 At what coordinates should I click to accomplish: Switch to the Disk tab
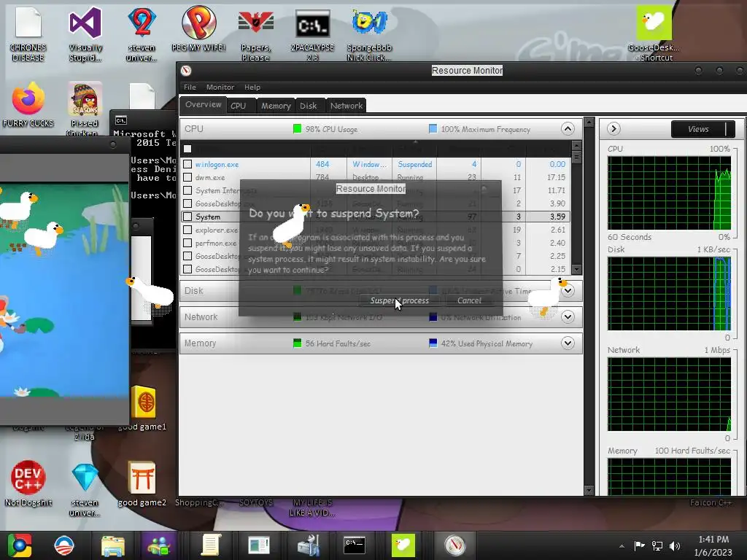point(309,106)
